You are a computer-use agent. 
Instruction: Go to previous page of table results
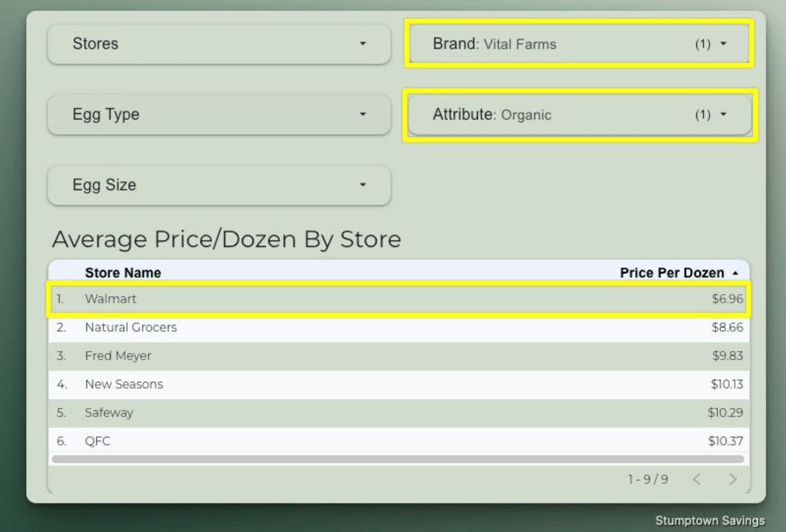point(696,480)
